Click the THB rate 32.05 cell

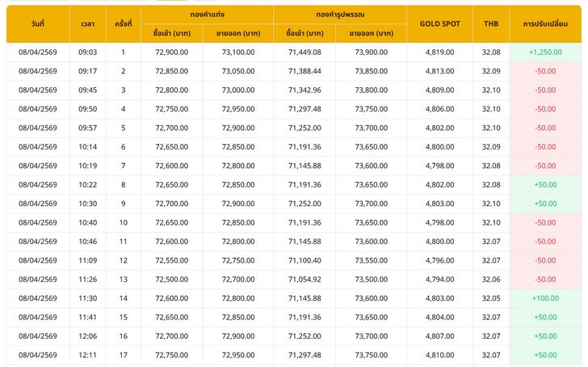point(491,298)
